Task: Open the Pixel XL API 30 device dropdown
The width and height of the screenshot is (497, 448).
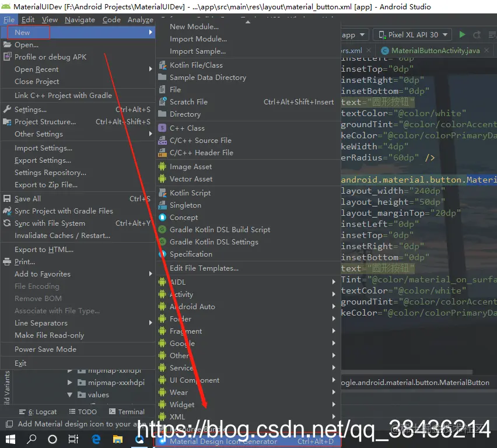Action: [x=414, y=34]
